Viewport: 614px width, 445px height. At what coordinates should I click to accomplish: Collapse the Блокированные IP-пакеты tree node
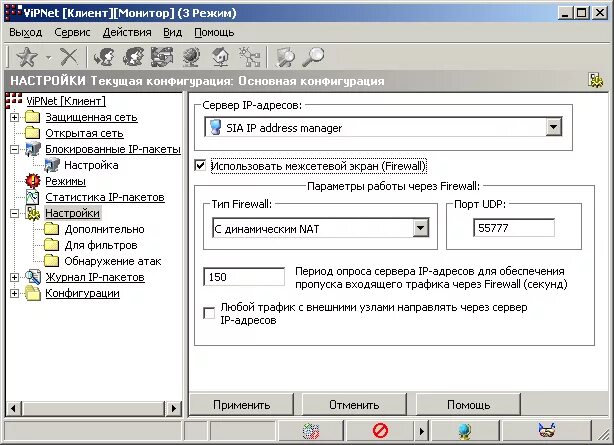click(x=14, y=149)
